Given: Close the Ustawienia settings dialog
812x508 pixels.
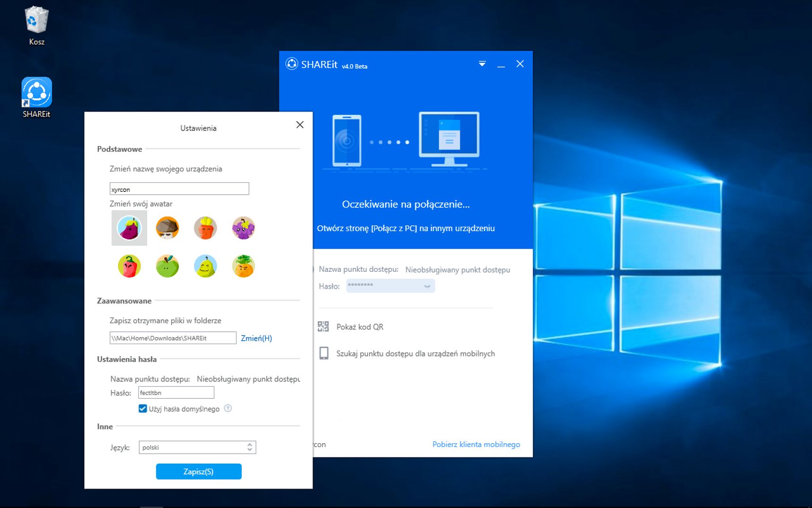Looking at the screenshot, I should click(300, 125).
